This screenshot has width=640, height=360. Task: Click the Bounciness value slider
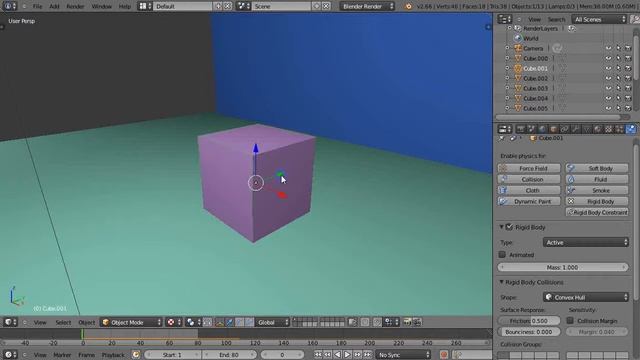[529, 332]
